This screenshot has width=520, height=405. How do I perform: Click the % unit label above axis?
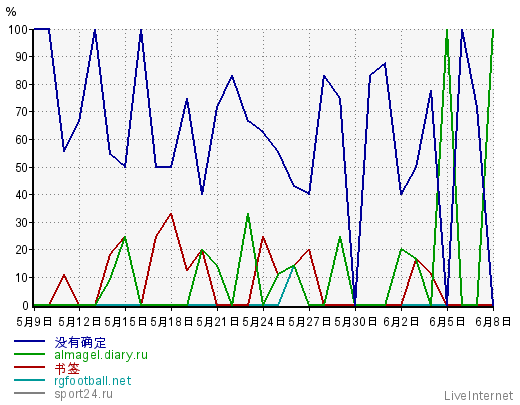point(11,12)
